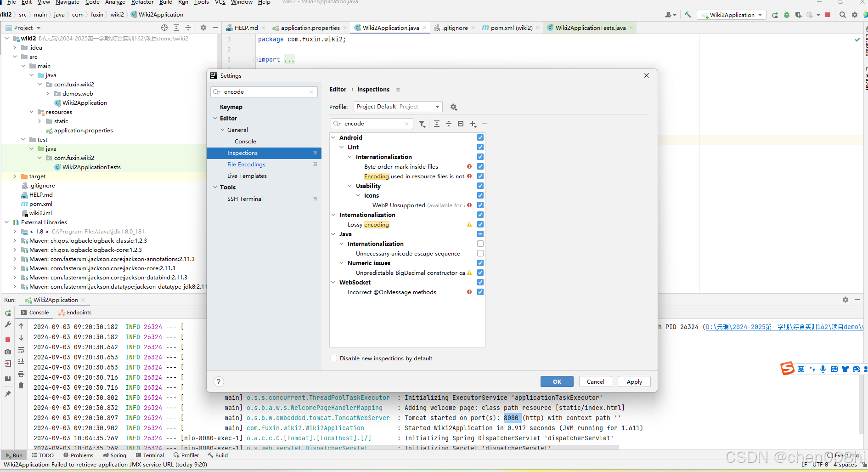Open the Event Log in the status bar

click(848, 455)
